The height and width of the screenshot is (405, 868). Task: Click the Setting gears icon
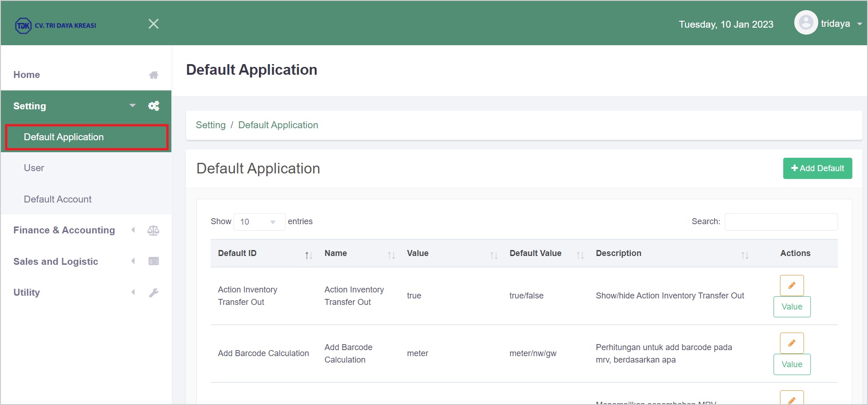tap(153, 106)
